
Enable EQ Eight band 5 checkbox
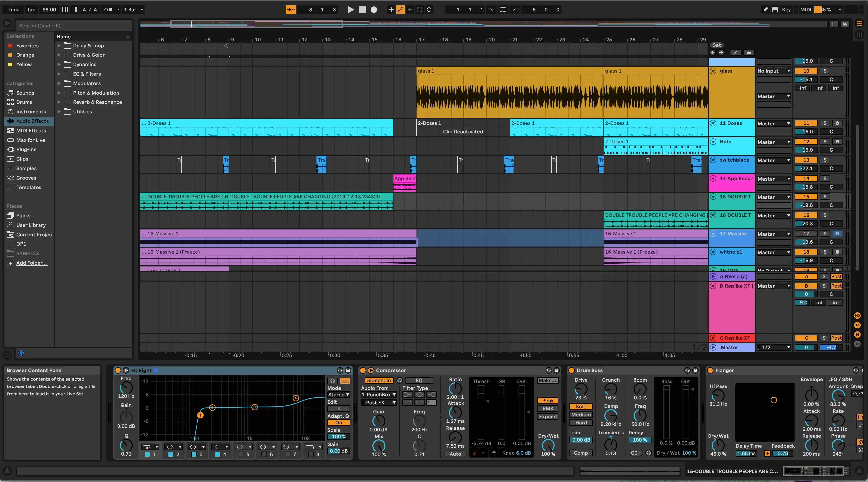coord(240,454)
